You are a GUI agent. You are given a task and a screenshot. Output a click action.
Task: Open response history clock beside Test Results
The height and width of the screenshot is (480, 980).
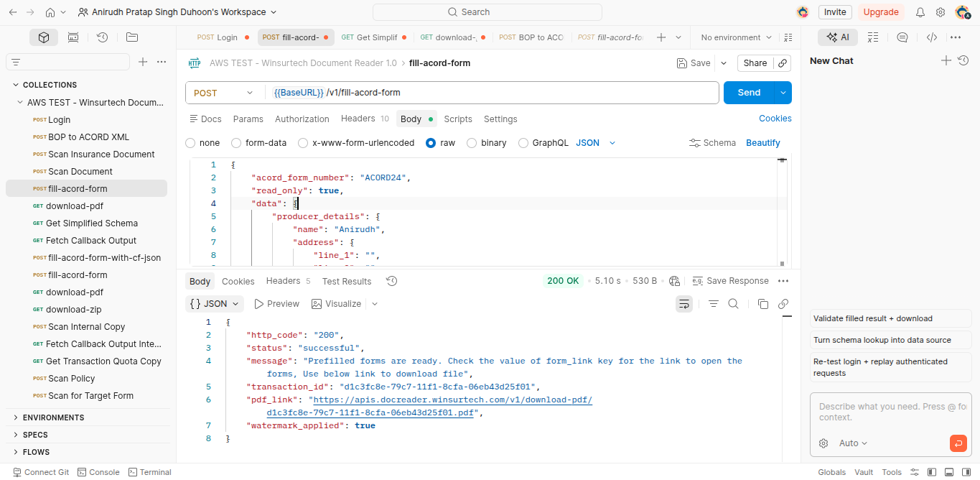tap(391, 281)
